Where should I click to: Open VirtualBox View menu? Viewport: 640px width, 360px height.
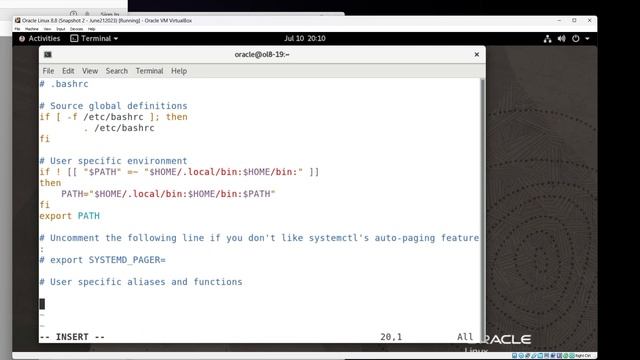[x=47, y=29]
